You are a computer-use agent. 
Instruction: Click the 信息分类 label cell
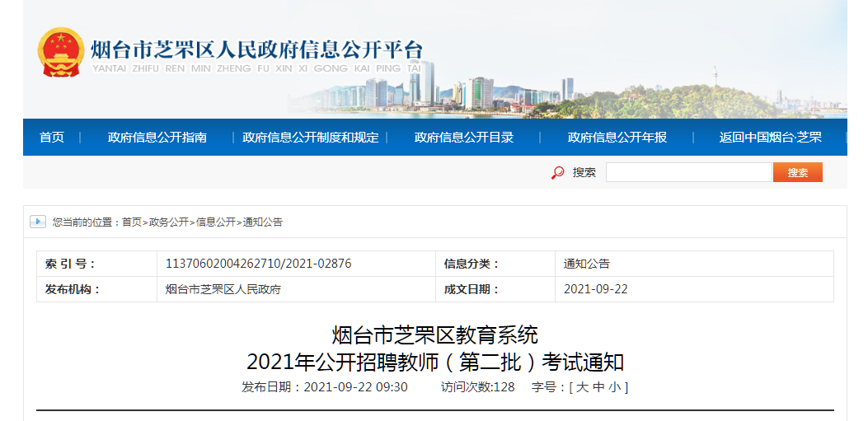click(x=495, y=264)
